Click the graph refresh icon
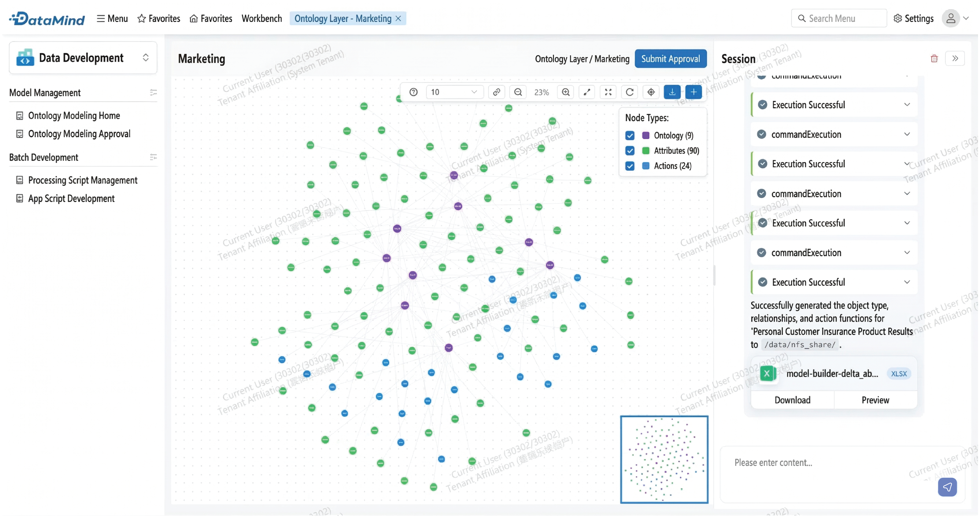980x518 pixels. 629,92
